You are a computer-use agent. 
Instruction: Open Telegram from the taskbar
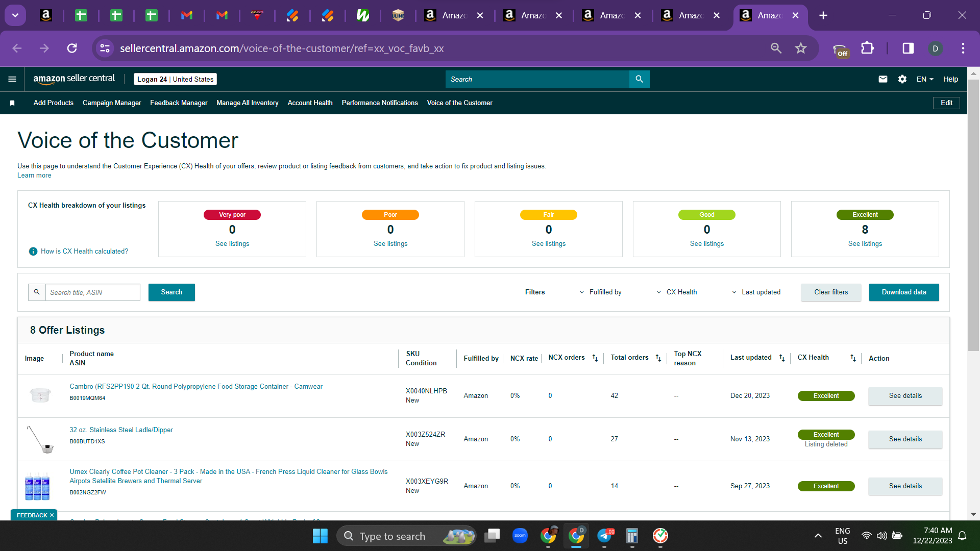(x=604, y=536)
